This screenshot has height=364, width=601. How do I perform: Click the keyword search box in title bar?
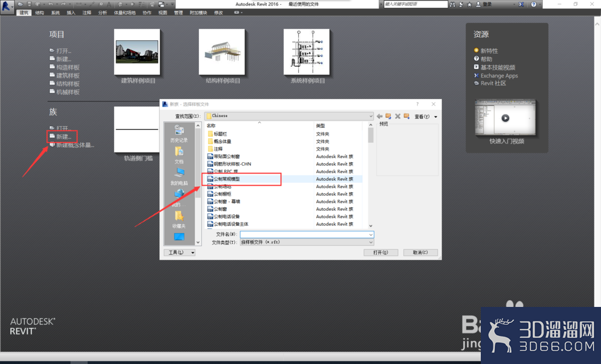415,4
